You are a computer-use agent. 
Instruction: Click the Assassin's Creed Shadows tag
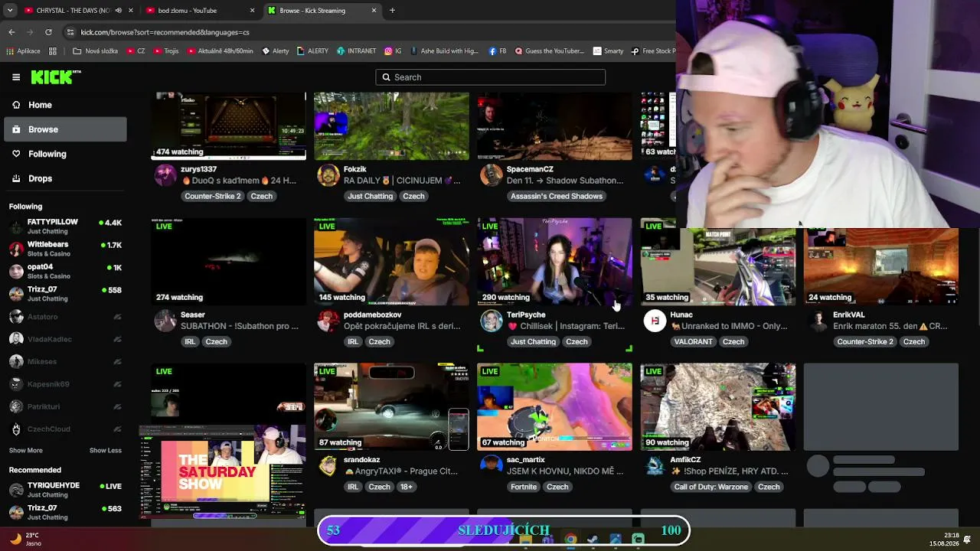556,196
